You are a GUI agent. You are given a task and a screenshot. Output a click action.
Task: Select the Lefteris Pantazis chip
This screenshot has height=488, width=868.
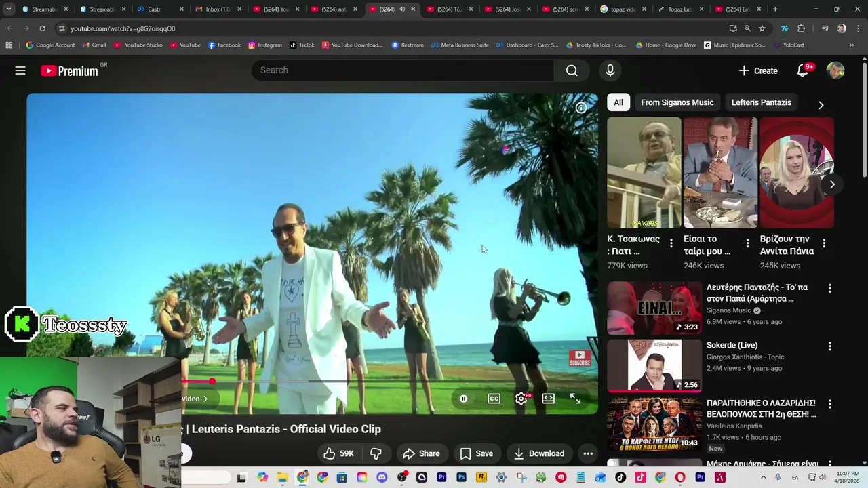pyautogui.click(x=761, y=102)
